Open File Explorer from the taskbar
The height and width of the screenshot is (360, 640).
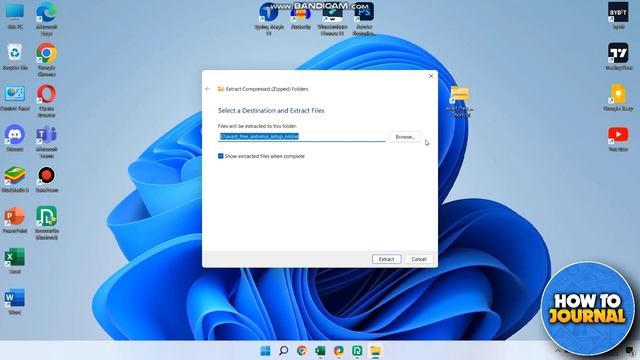(x=375, y=351)
